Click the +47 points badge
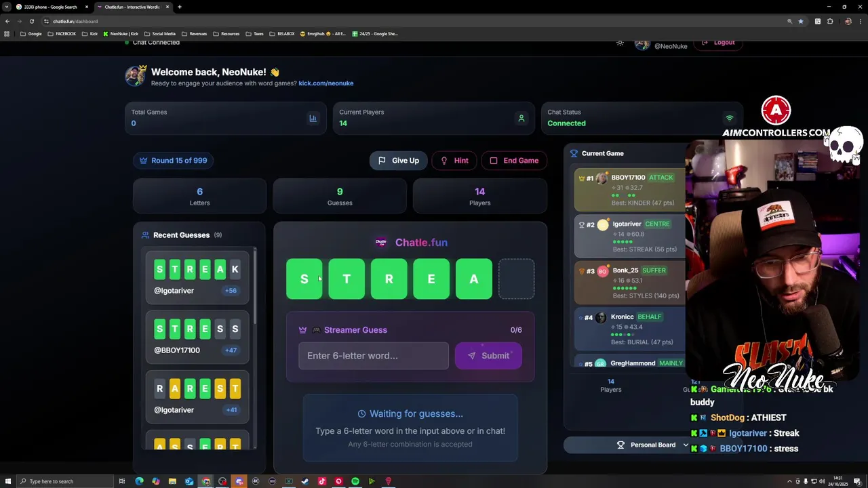Image resolution: width=868 pixels, height=488 pixels. (231, 350)
